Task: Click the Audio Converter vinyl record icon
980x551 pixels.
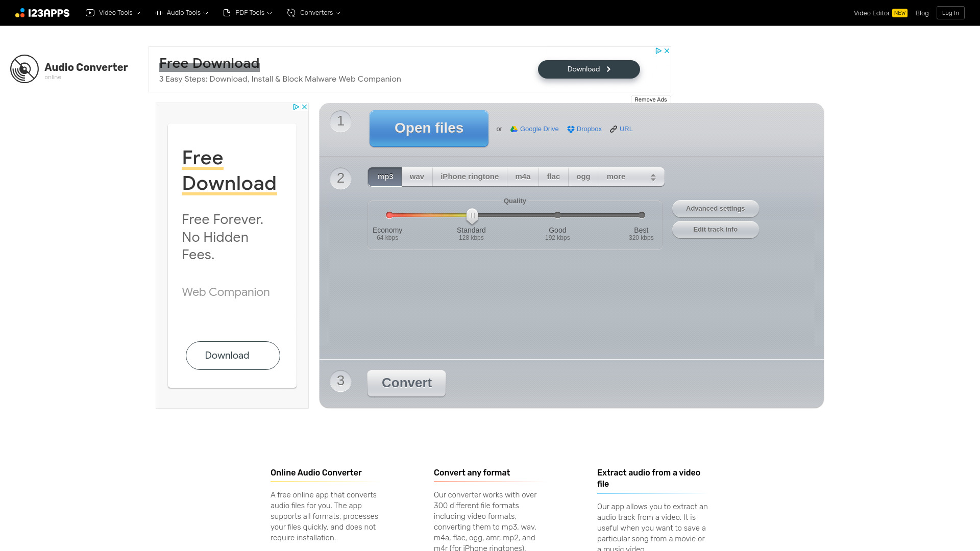Action: pos(24,69)
